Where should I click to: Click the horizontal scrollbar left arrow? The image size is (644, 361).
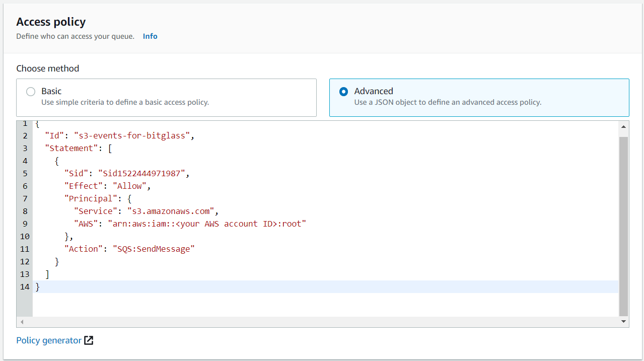tap(22, 321)
